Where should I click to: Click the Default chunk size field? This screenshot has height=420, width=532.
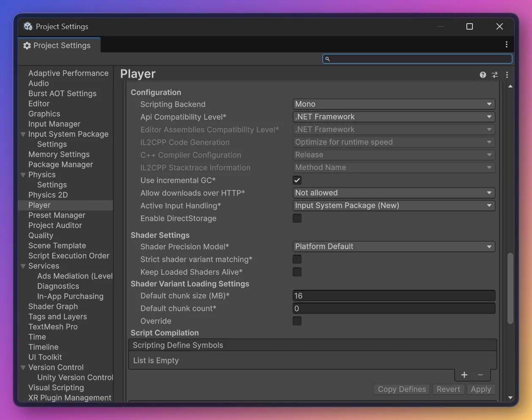tap(394, 296)
